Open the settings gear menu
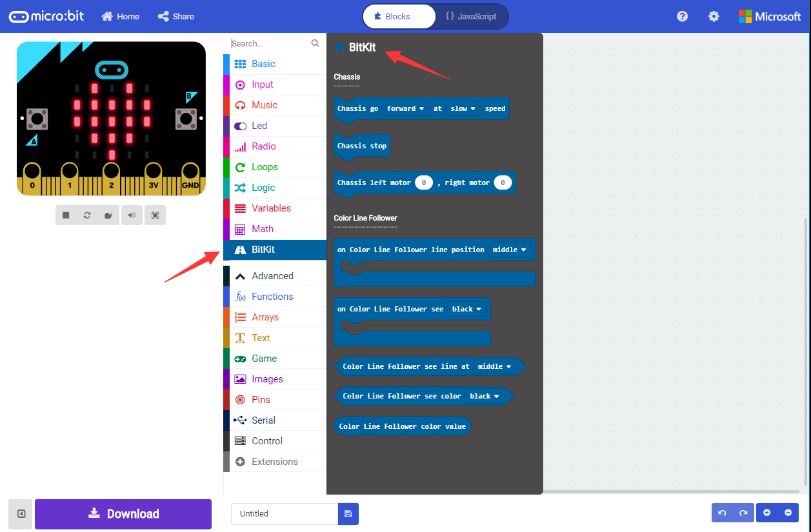Screen dimensions: 811x532 (x=714, y=17)
